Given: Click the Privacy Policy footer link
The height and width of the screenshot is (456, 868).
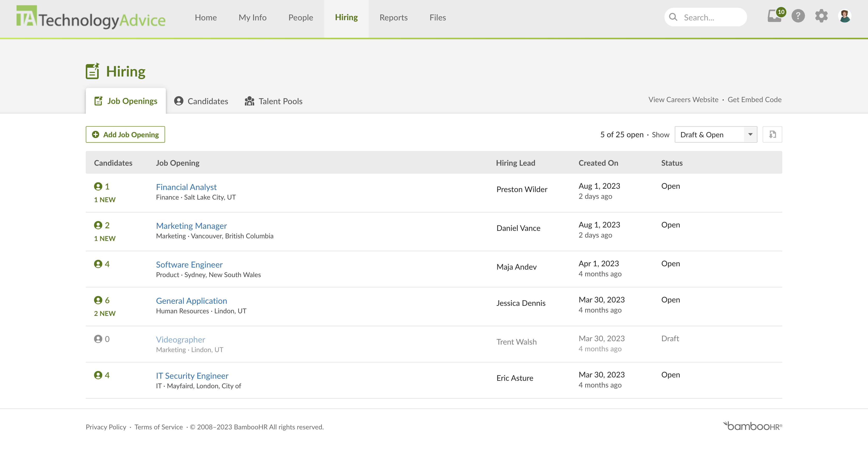Looking at the screenshot, I should [x=106, y=427].
